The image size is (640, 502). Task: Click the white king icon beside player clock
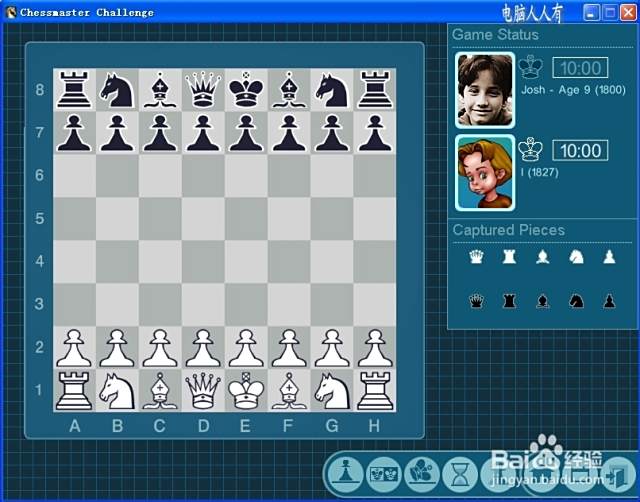(x=531, y=149)
